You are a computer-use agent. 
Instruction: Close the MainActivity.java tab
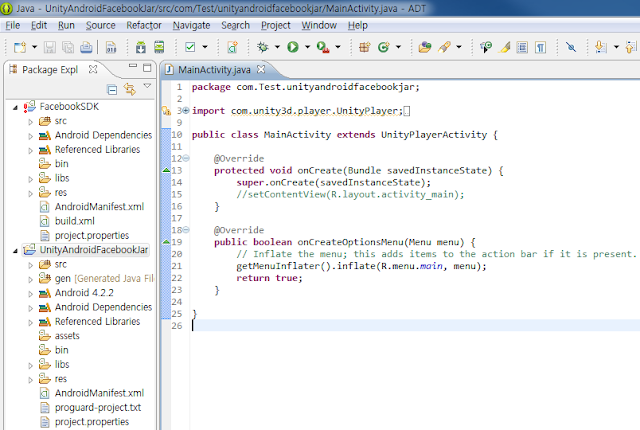261,69
